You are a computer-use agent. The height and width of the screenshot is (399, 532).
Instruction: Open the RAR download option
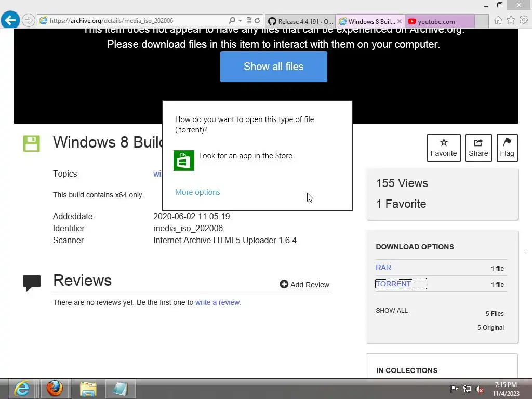(383, 268)
